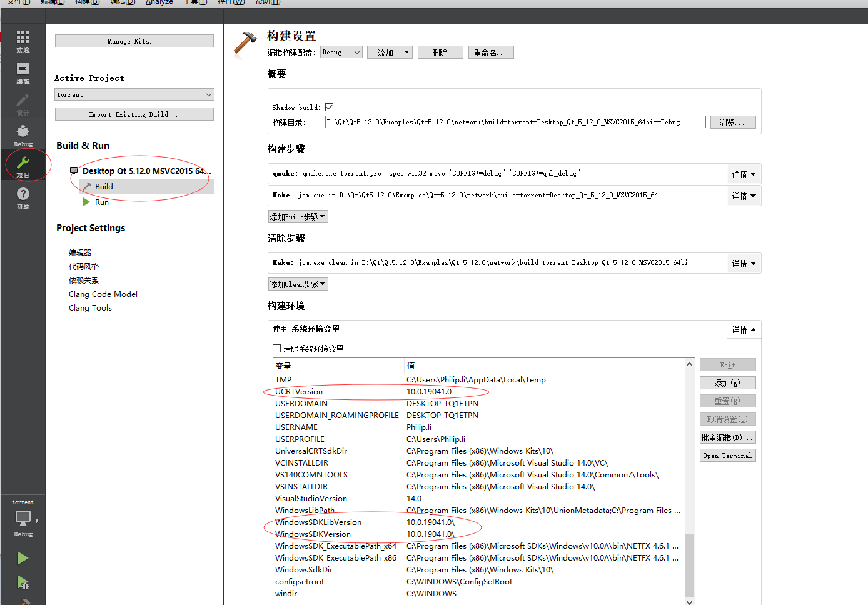
Task: Open a terminal with Open Terminal button
Action: [727, 455]
